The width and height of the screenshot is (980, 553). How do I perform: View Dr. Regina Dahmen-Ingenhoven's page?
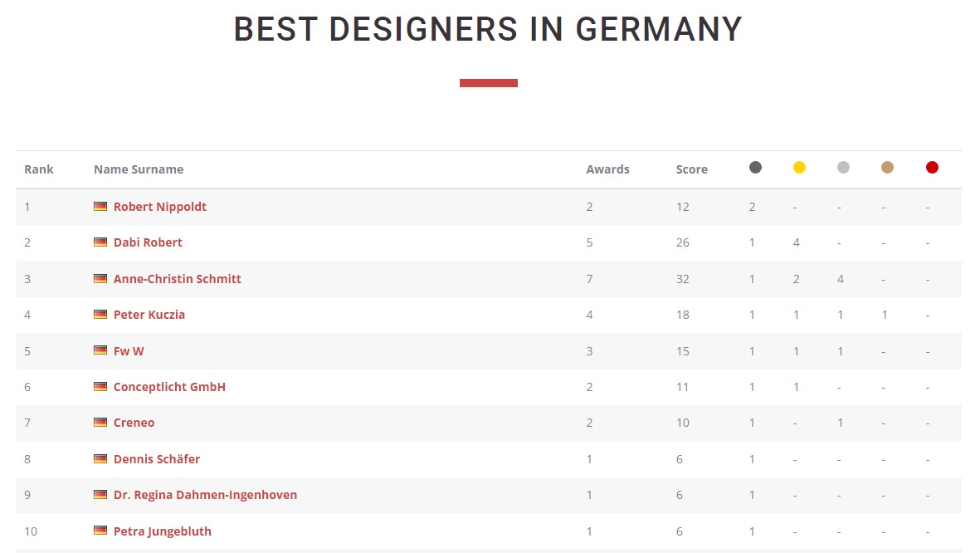click(205, 495)
